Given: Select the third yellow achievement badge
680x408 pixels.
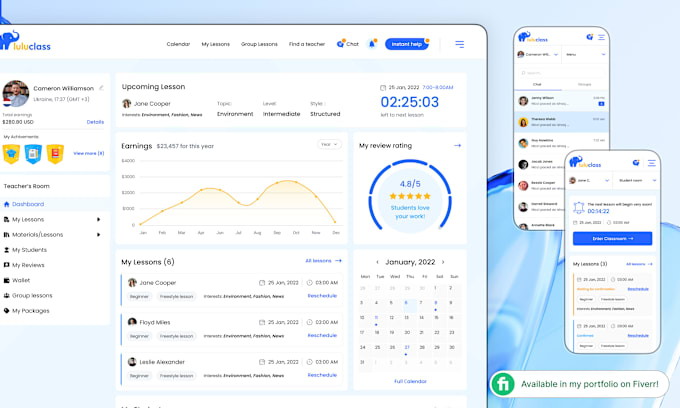Looking at the screenshot, I should [x=55, y=153].
